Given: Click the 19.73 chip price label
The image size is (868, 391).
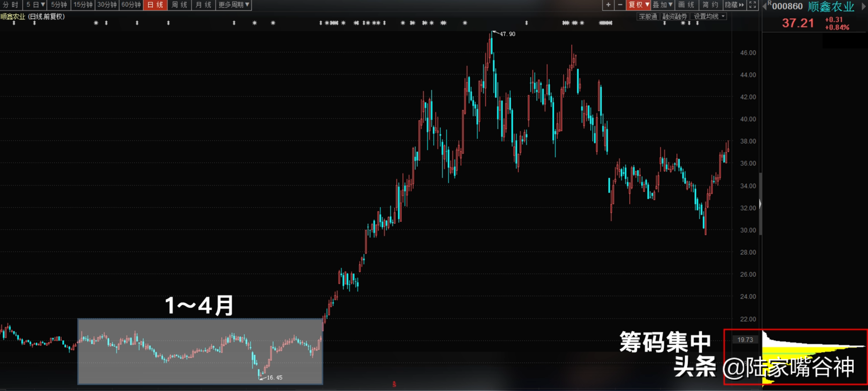Looking at the screenshot, I should pos(745,340).
